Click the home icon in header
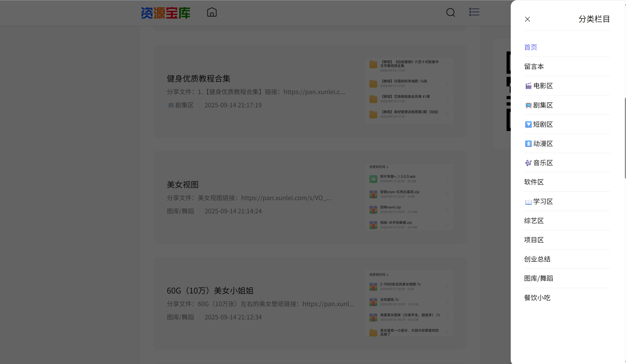This screenshot has height=364, width=626. click(x=212, y=12)
